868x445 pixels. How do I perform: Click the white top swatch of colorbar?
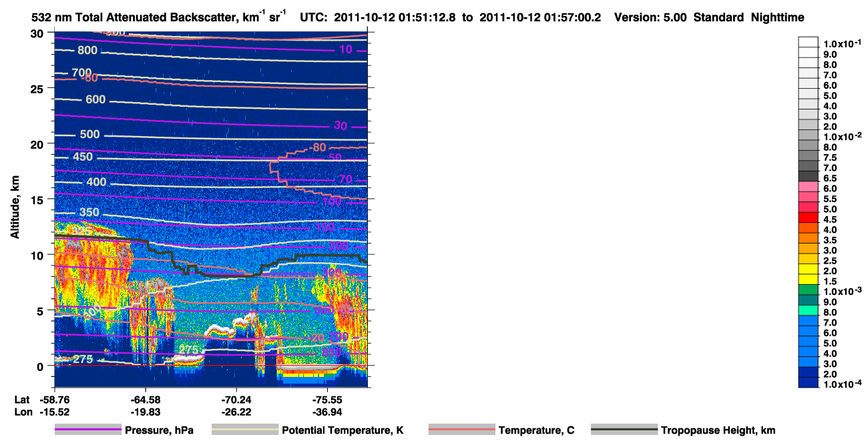[809, 41]
